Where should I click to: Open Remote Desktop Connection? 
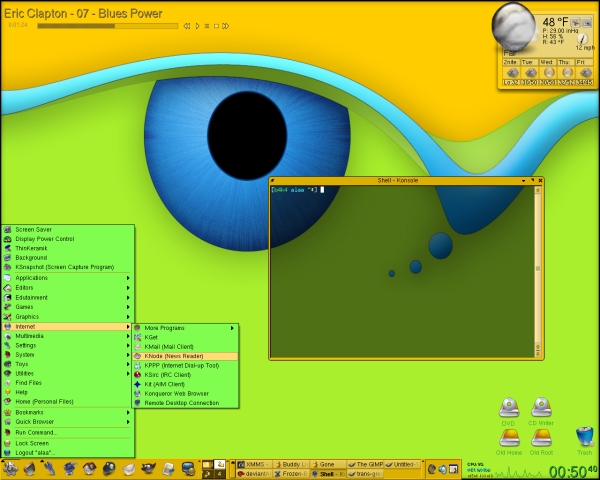(185, 403)
